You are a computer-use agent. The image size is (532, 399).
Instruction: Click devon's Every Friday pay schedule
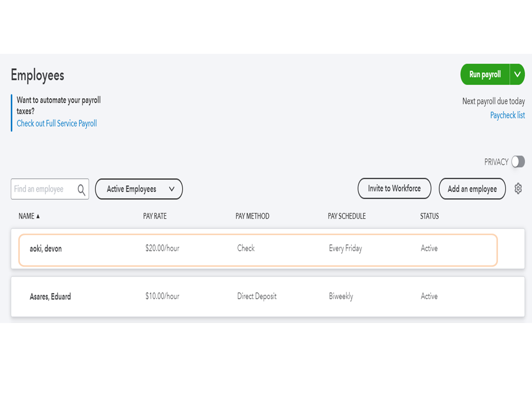click(x=345, y=249)
